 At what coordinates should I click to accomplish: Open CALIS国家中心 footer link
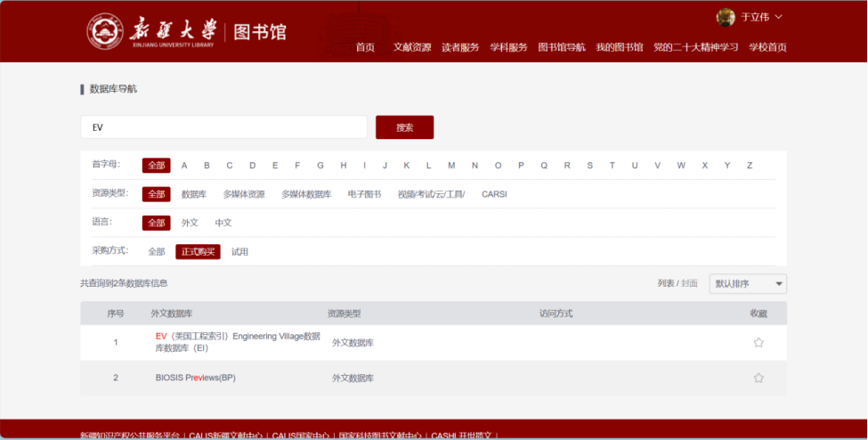[301, 436]
